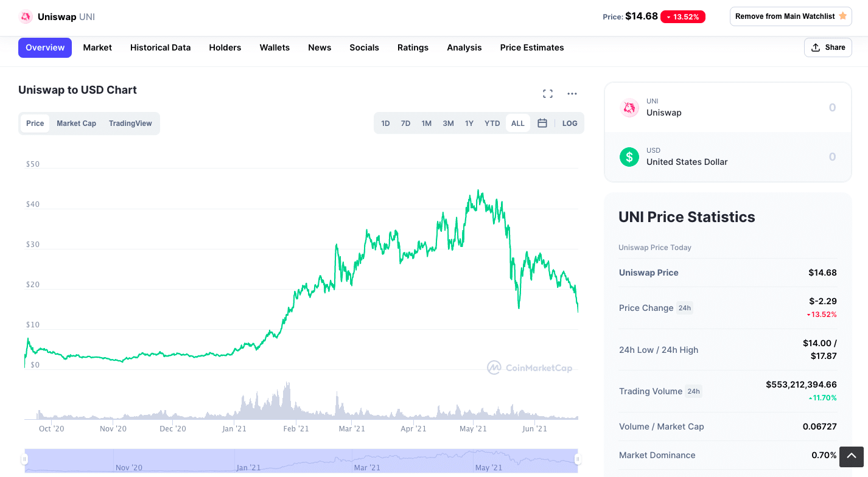868x477 pixels.
Task: Switch chart to TradingView
Action: [130, 124]
